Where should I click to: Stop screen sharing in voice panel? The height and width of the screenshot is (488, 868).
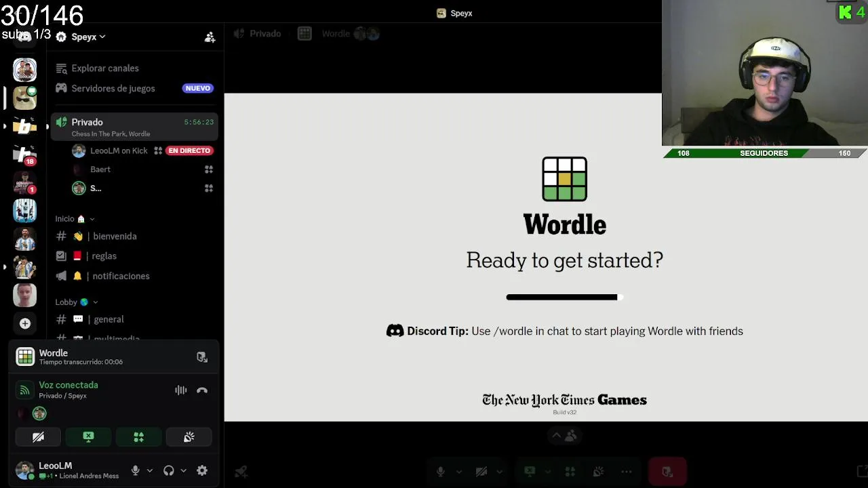click(88, 437)
